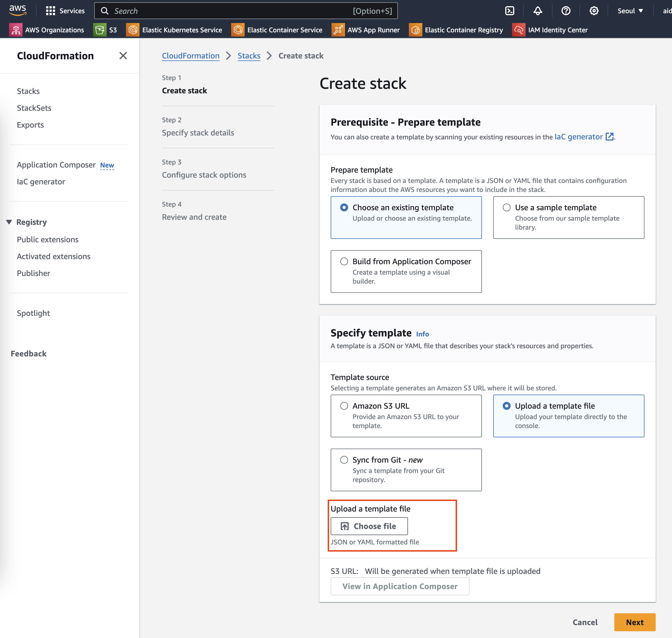The image size is (672, 638).
Task: Open the Seoul region dropdown
Action: [630, 11]
